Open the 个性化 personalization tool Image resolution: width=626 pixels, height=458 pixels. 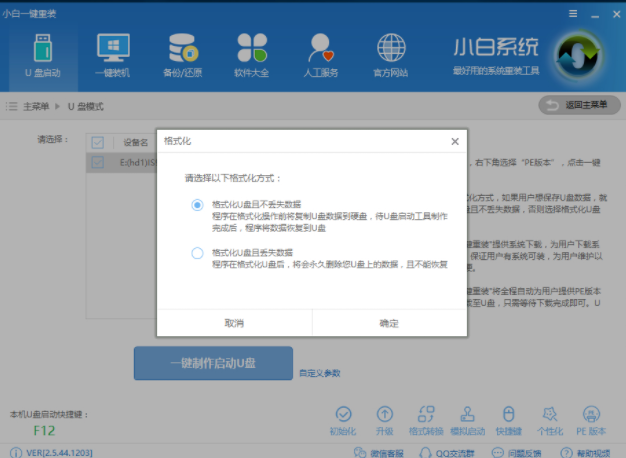click(x=549, y=414)
